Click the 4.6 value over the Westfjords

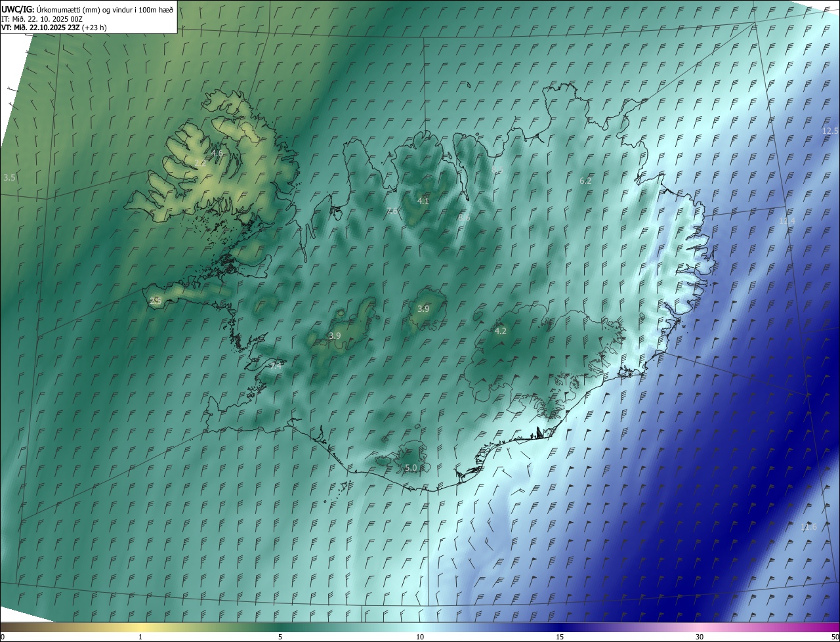pos(217,153)
